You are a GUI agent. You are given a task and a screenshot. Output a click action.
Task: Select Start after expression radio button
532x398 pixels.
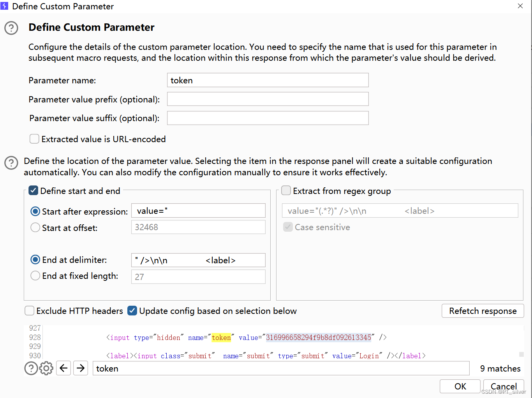coord(35,211)
